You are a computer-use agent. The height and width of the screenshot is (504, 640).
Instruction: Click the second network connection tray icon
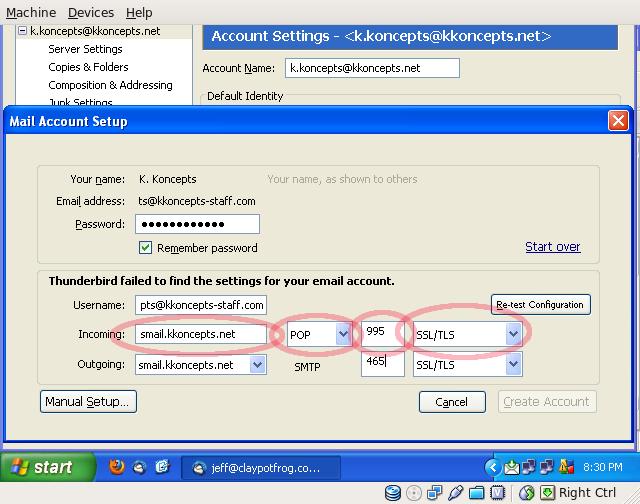[x=547, y=467]
